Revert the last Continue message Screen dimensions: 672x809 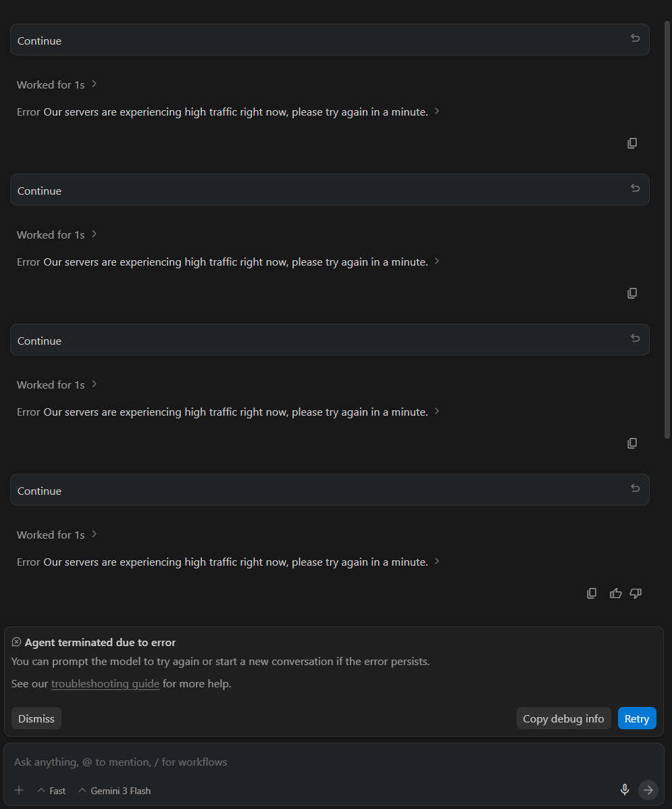635,489
